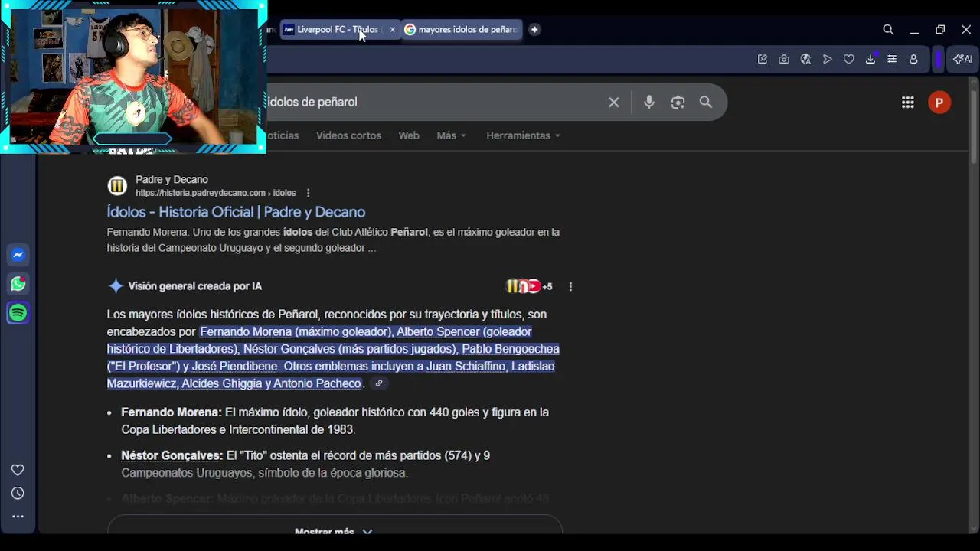Open the AI assistant button

point(962,59)
